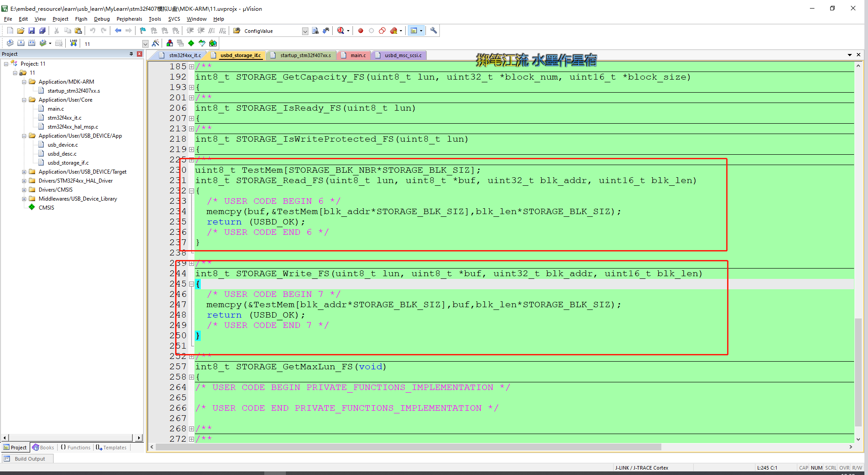Open the configuration wrench tool

point(433,30)
